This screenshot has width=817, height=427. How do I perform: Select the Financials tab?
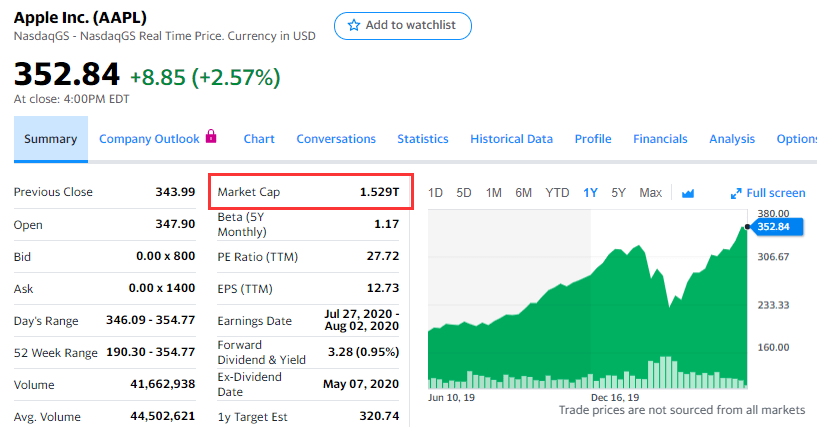(x=660, y=139)
